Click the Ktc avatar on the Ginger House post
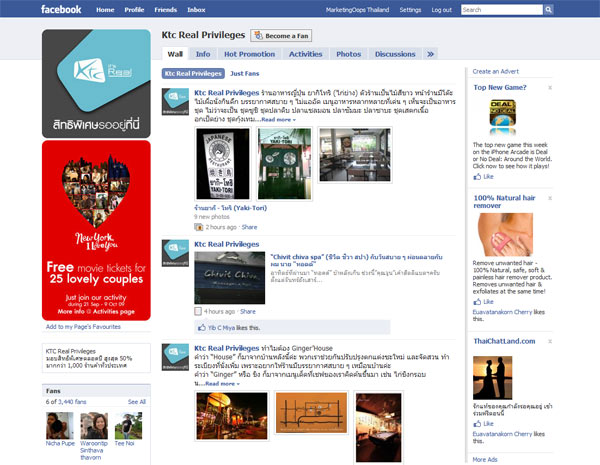Viewport: 600px width, 465px height. 175,357
